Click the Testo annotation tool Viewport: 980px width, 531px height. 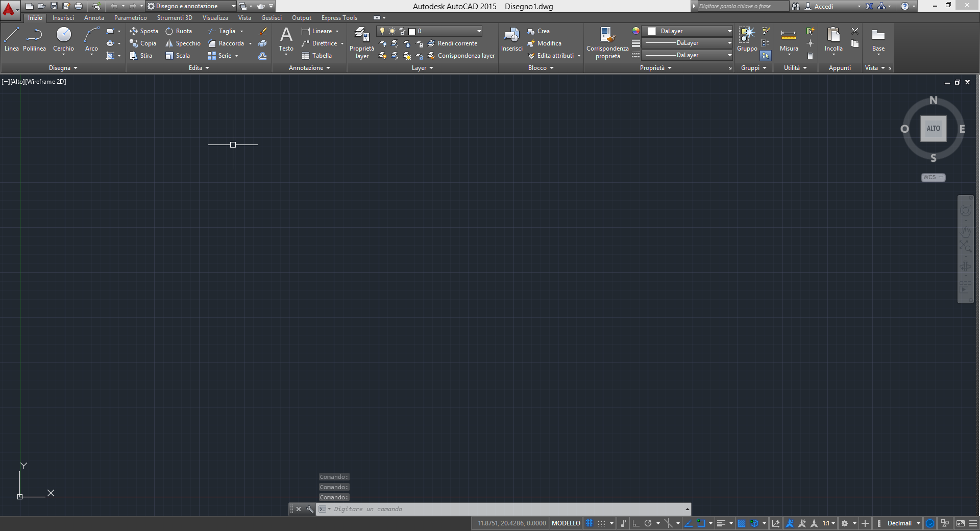(x=286, y=40)
